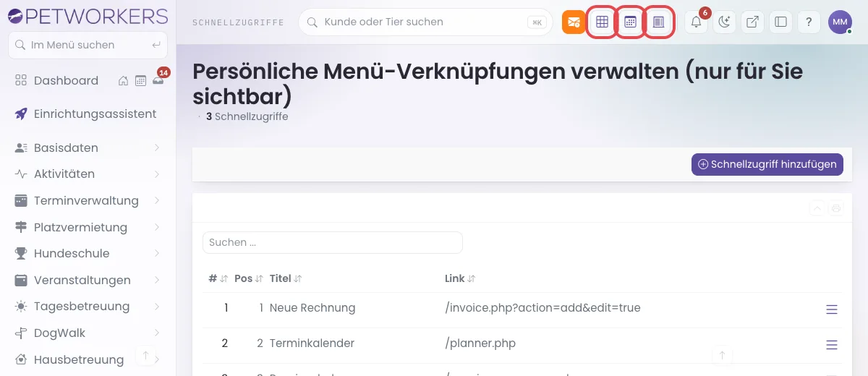This screenshot has height=376, width=868.
Task: Click the home icon beside Dashboard
Action: [124, 80]
